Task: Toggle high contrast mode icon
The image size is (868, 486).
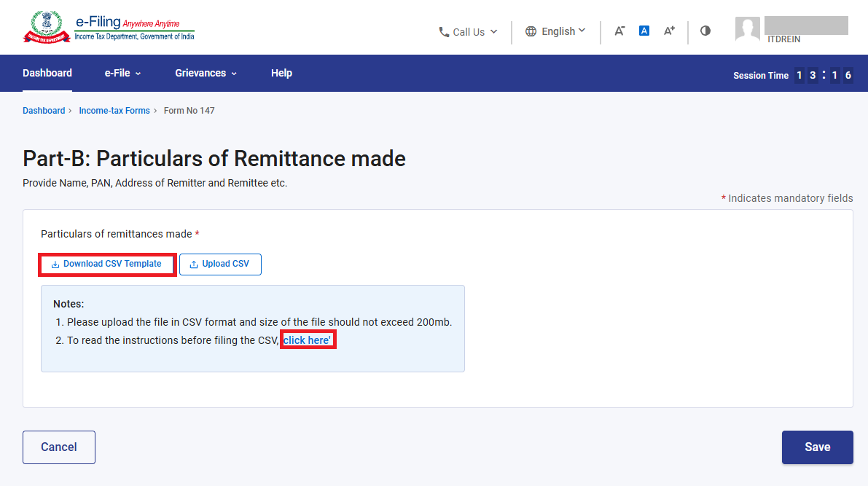Action: [705, 31]
